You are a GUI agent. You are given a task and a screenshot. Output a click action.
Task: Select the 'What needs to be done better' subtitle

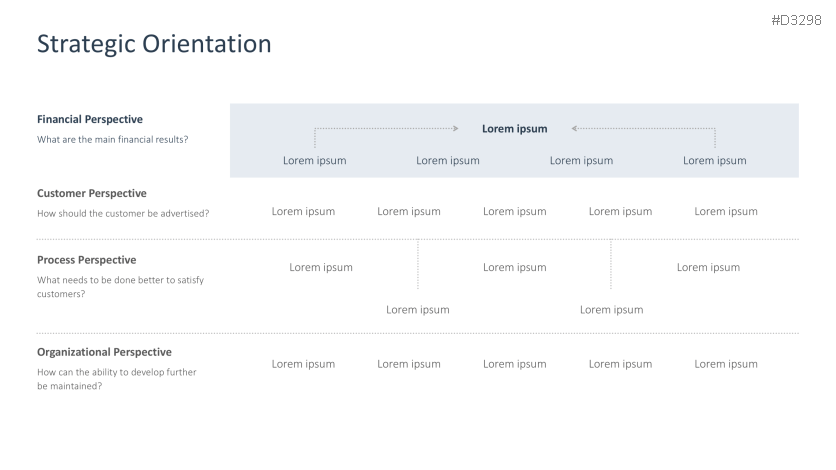120,280
